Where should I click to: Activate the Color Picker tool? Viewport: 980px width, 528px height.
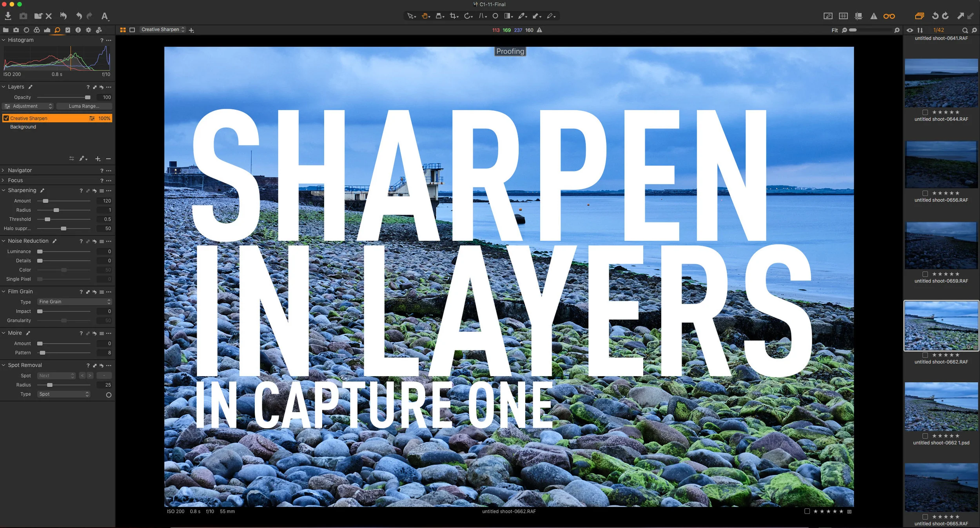(522, 16)
